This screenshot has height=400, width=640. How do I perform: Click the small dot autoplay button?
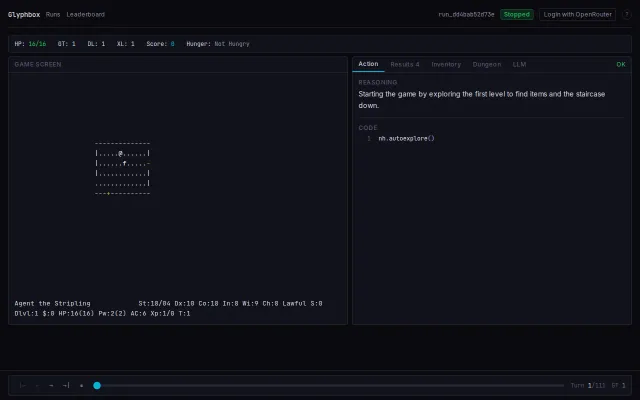[82, 385]
